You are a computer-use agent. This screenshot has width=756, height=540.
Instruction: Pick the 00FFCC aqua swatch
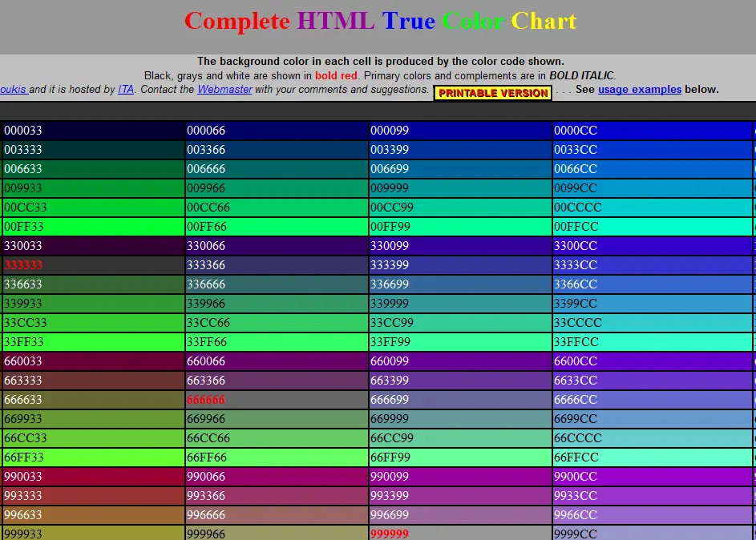(x=652, y=227)
